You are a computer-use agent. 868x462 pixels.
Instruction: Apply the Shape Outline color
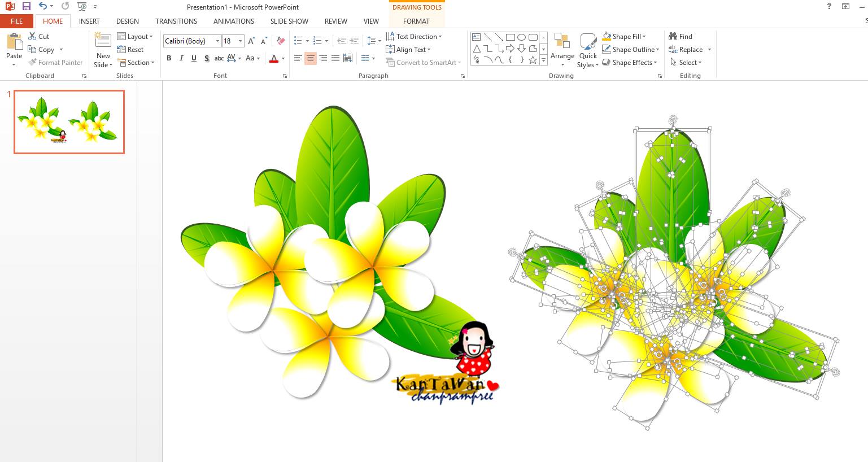[x=607, y=50]
